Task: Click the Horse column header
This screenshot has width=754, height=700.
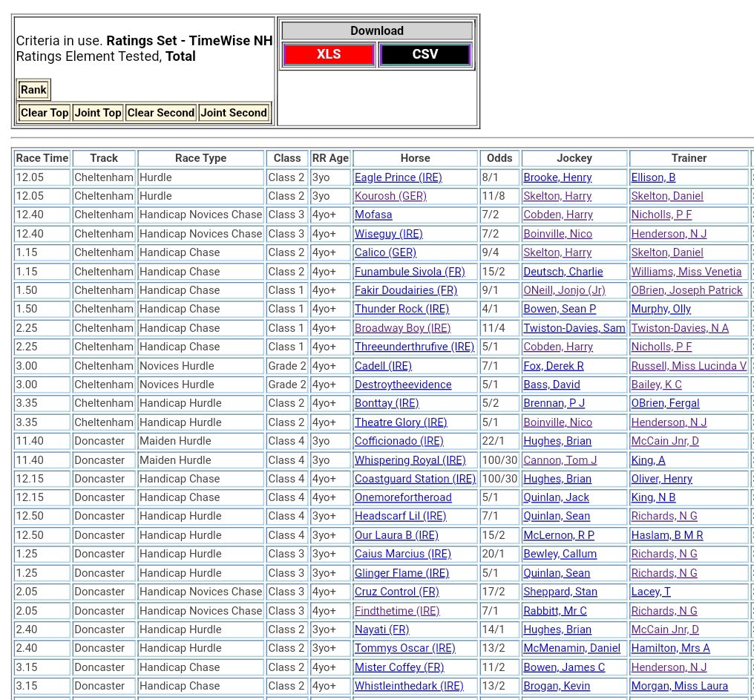Action: [x=415, y=158]
